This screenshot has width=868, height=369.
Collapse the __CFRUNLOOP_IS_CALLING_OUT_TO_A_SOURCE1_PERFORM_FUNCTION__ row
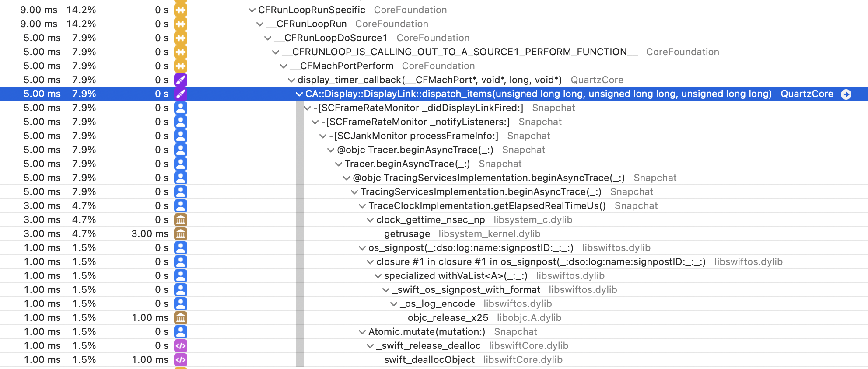coord(276,52)
